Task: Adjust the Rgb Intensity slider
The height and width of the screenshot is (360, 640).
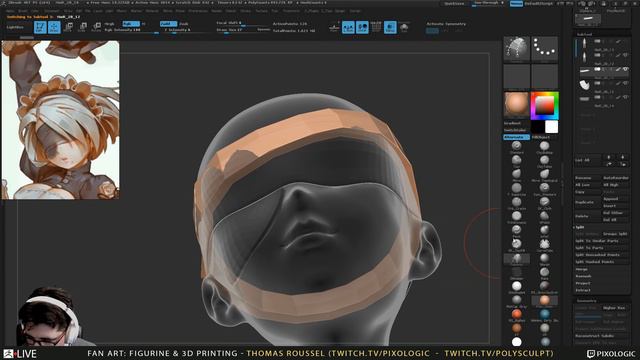Action: tap(131, 30)
